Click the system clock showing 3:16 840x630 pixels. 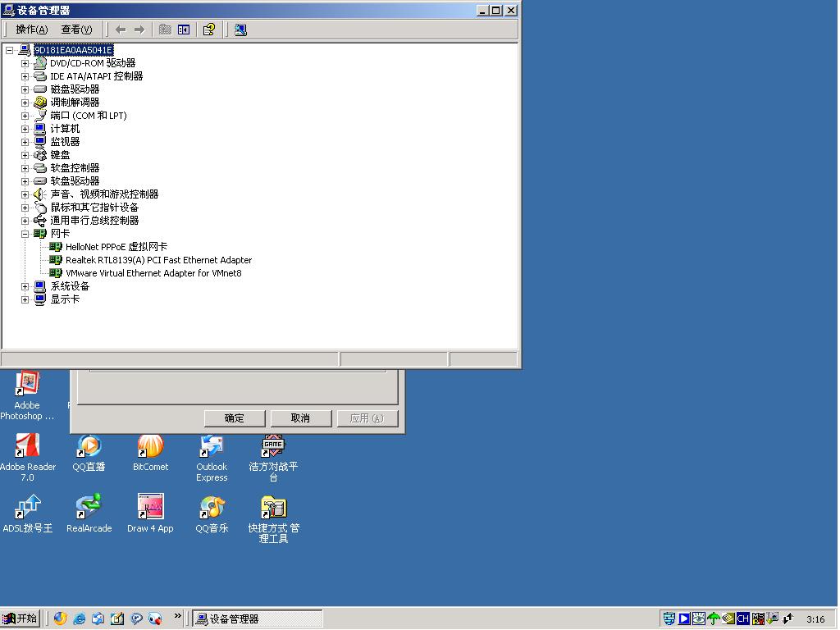[816, 619]
